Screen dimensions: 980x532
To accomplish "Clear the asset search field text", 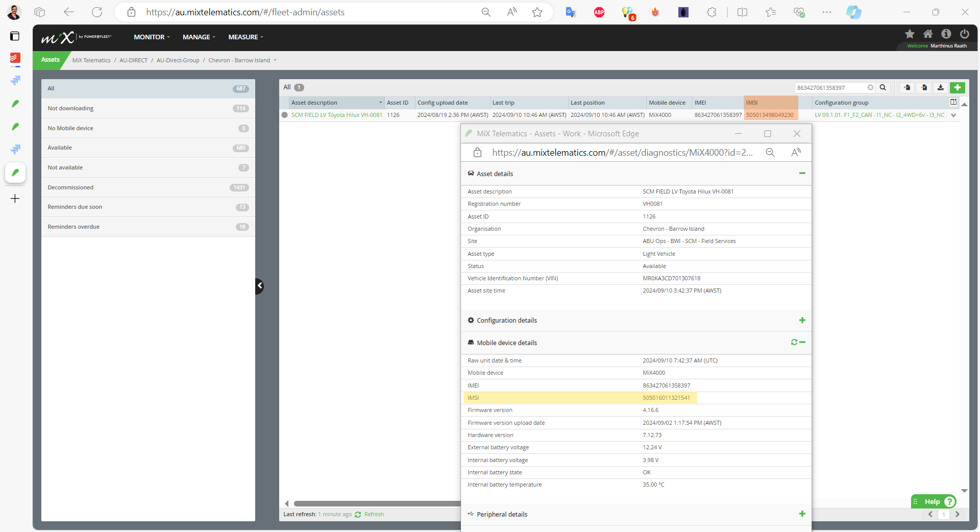I will coord(870,88).
